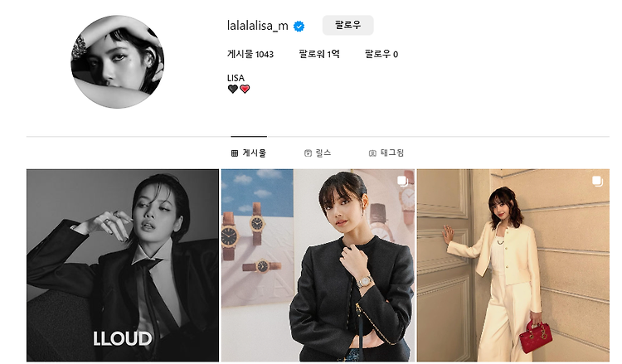Screen dimensions: 622x364
Task: Click the red heart emoji in bio
Action: (x=245, y=90)
